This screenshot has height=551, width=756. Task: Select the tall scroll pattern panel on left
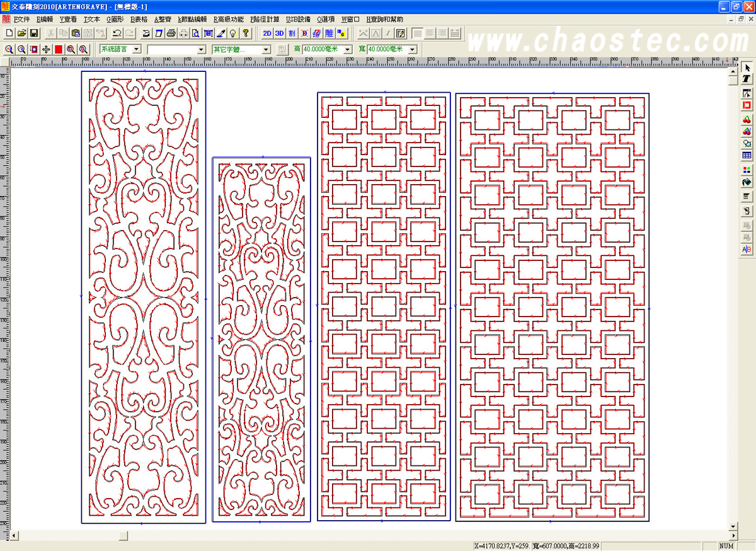click(x=144, y=297)
